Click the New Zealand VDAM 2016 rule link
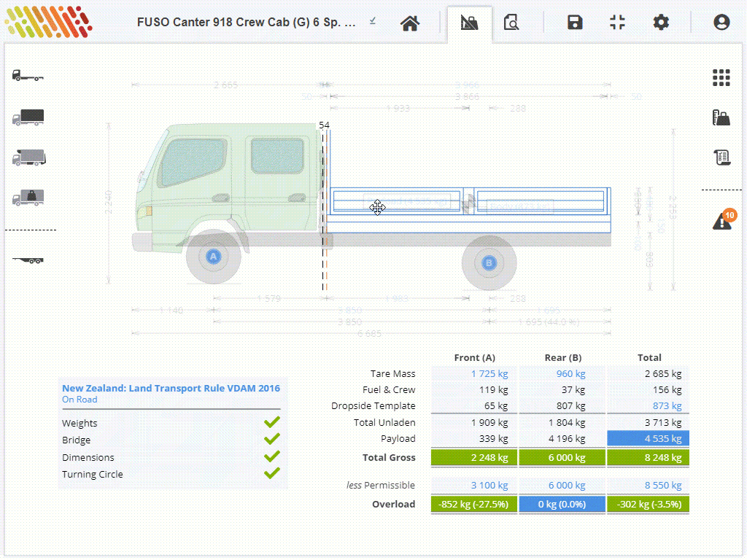 (171, 388)
